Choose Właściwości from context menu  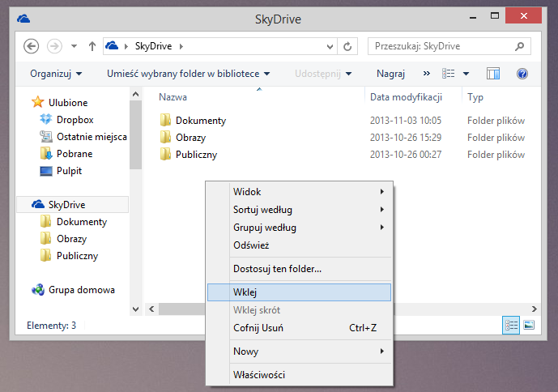(x=299, y=375)
